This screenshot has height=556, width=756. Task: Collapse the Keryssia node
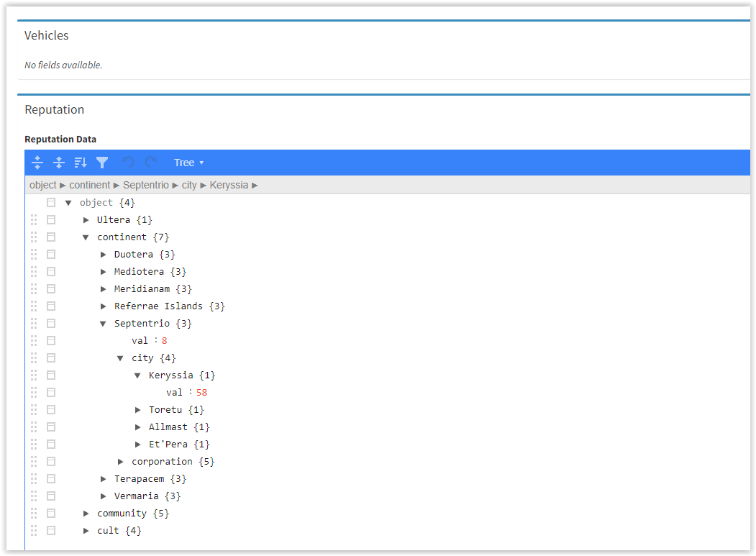click(x=138, y=375)
